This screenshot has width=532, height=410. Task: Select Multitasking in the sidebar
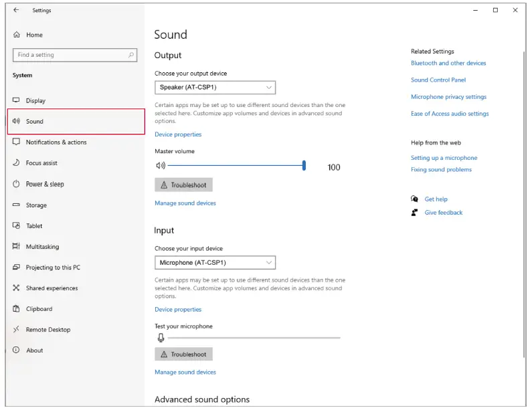(x=42, y=247)
